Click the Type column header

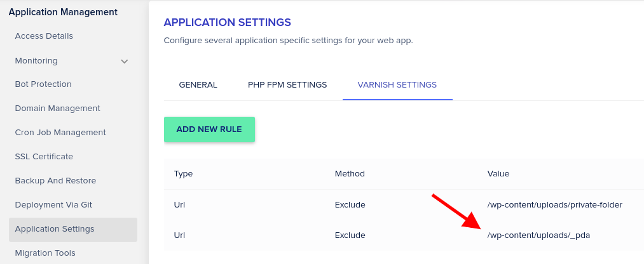click(x=183, y=174)
